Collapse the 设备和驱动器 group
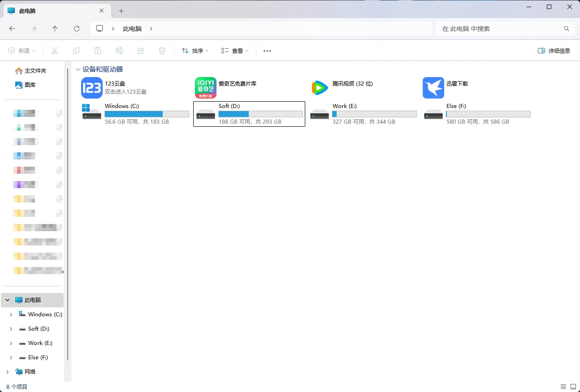This screenshot has height=392, width=580. [78, 69]
